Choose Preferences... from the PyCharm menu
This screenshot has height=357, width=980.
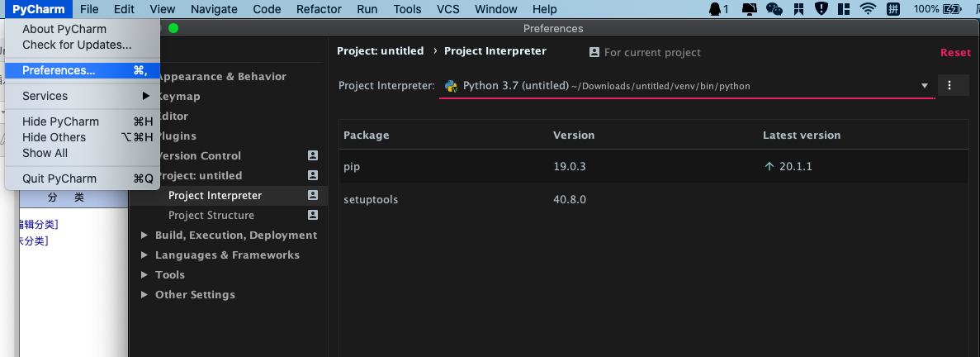click(59, 70)
